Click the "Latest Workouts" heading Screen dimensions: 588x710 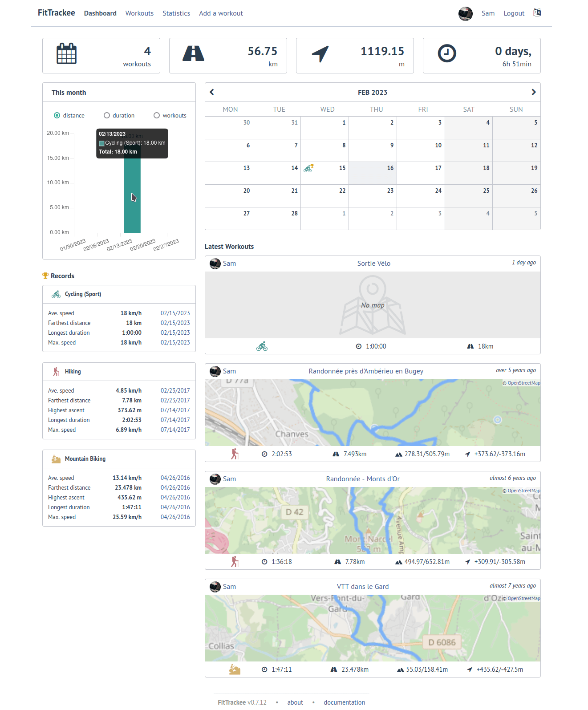[x=229, y=247]
